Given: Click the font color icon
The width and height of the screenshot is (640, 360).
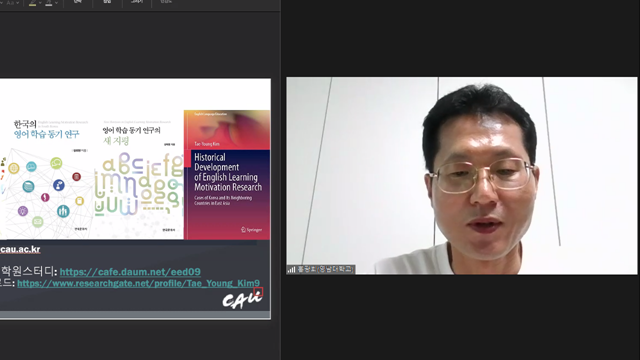Looking at the screenshot, I should (x=49, y=3).
